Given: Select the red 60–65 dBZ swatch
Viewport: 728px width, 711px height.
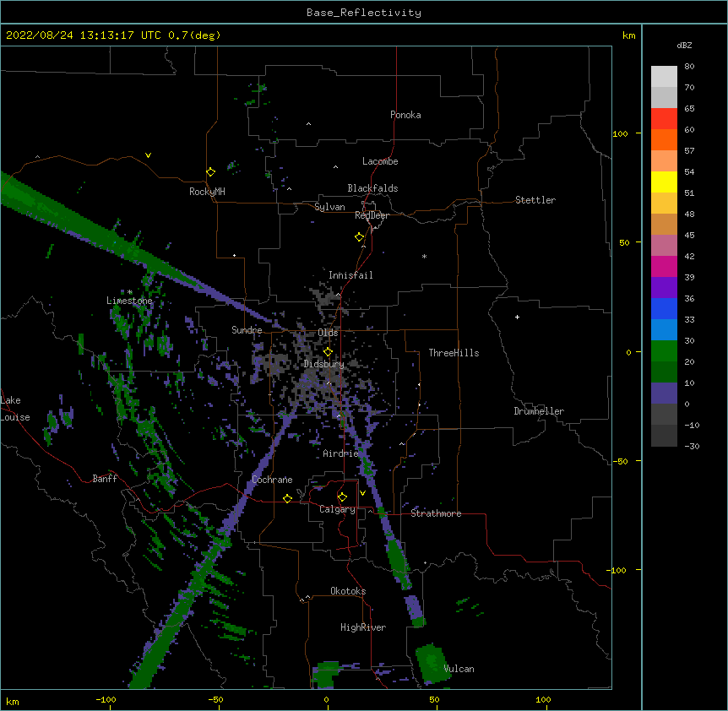Looking at the screenshot, I should tap(664, 119).
